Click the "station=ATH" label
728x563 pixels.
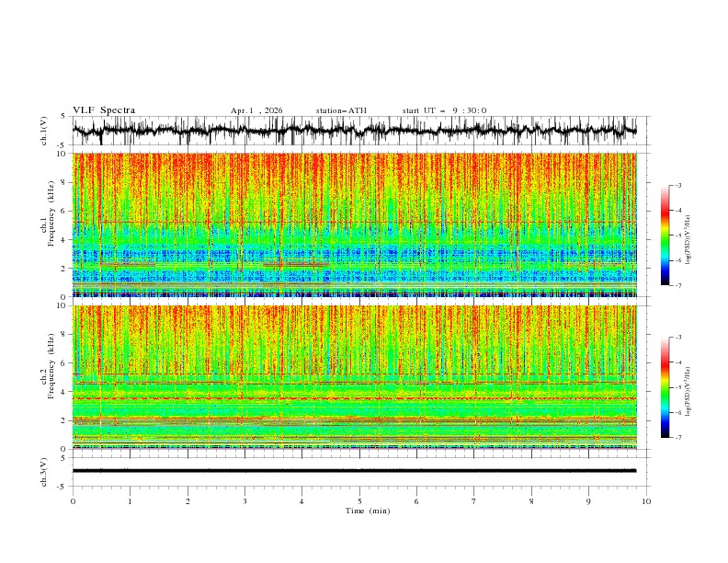341,110
